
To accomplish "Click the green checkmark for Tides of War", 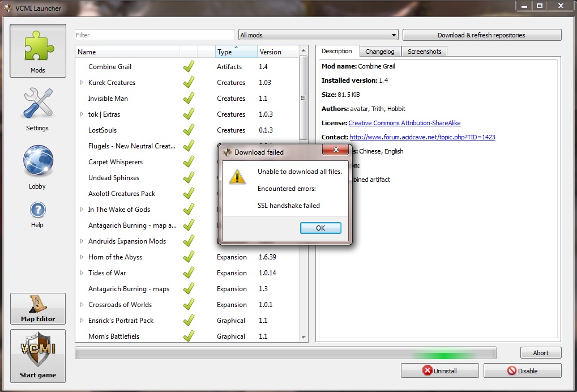I will point(189,272).
